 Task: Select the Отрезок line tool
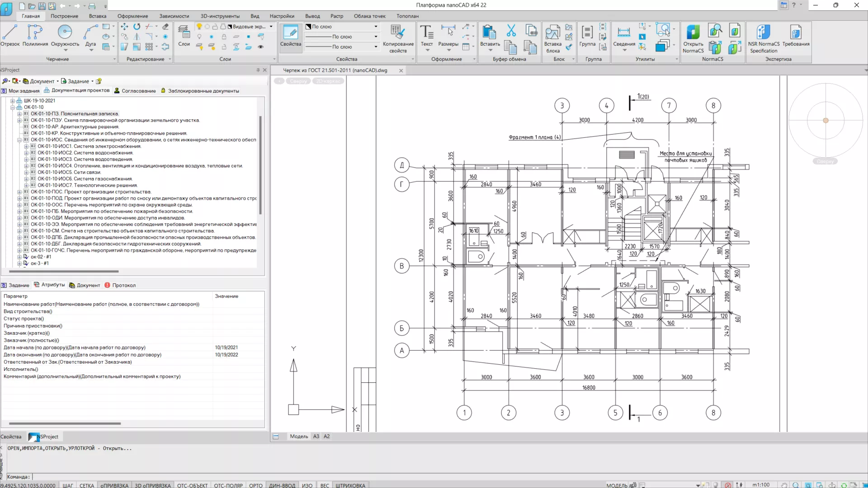[10, 35]
